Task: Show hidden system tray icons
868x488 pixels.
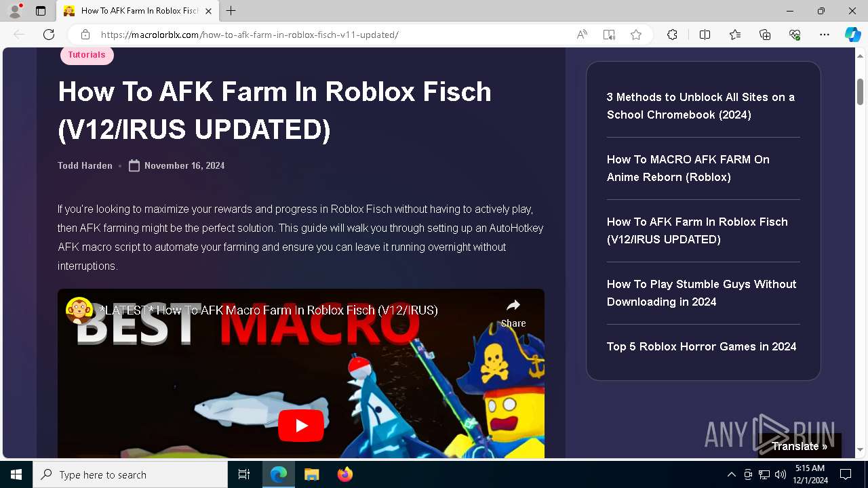Action: pos(731,474)
